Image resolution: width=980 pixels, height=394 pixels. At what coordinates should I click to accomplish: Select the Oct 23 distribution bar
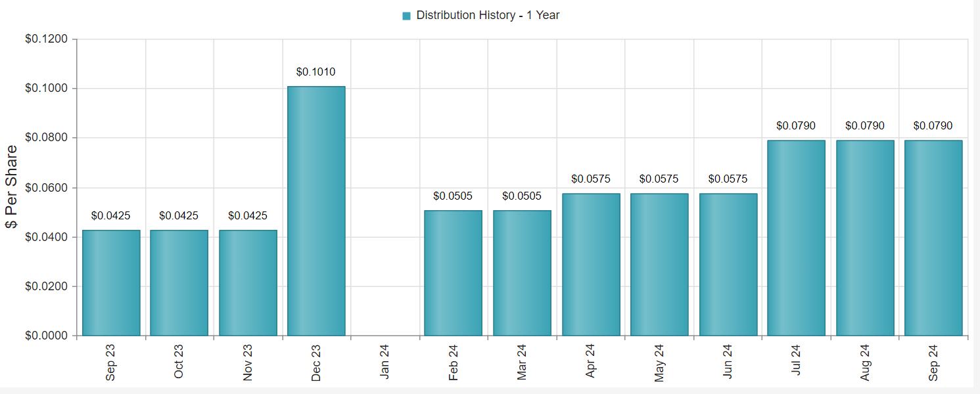179,283
